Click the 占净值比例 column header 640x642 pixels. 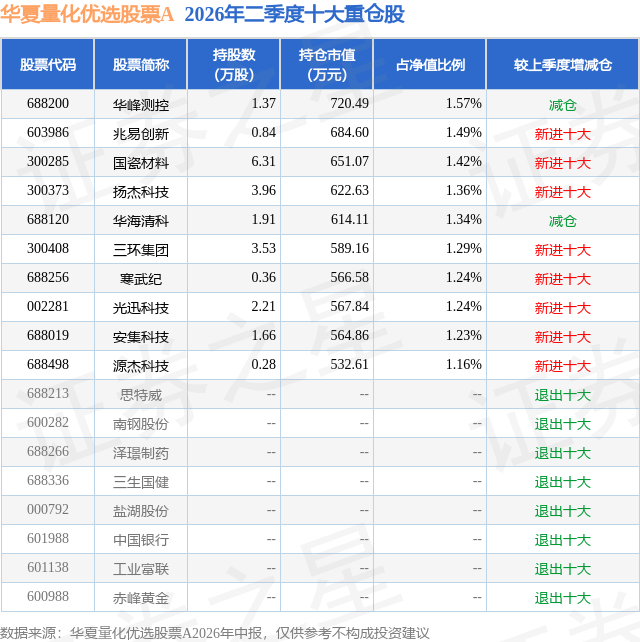coord(430,65)
